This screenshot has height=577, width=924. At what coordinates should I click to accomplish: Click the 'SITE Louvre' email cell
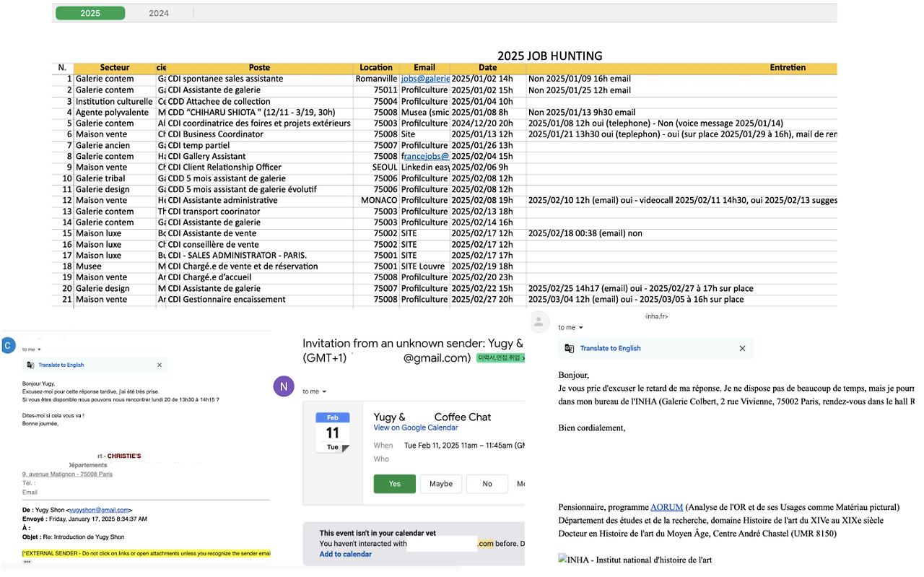[425, 266]
